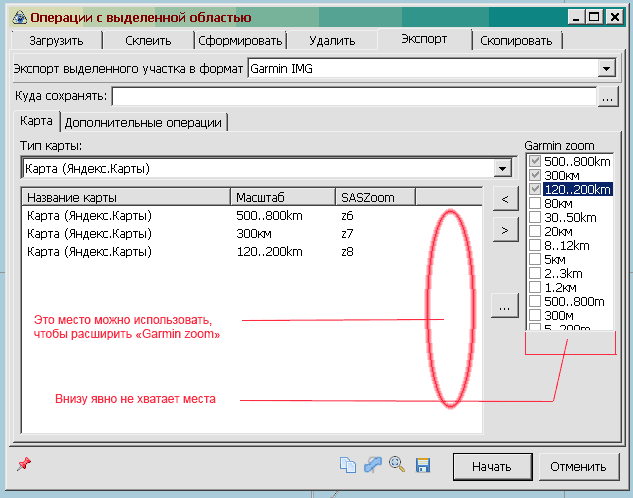This screenshot has height=498, width=633.
Task: Browse save location with '...' button
Action: (609, 97)
